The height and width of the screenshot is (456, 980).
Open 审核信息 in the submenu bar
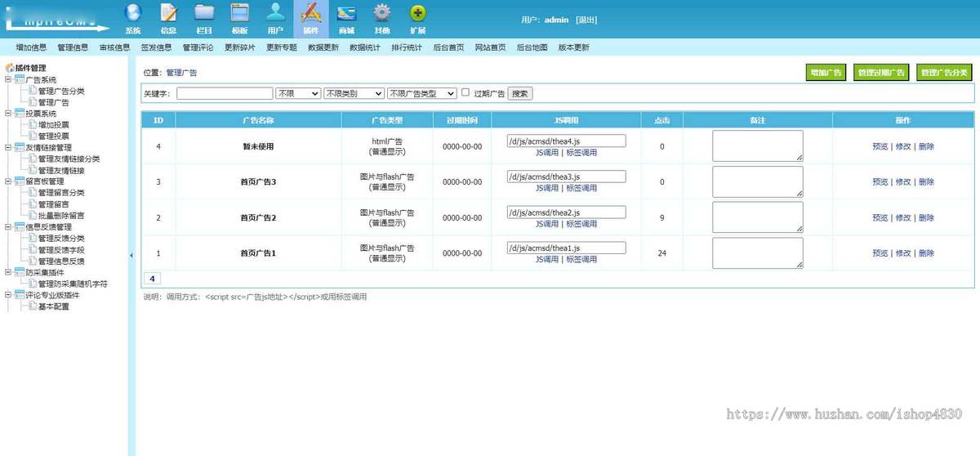coord(114,47)
